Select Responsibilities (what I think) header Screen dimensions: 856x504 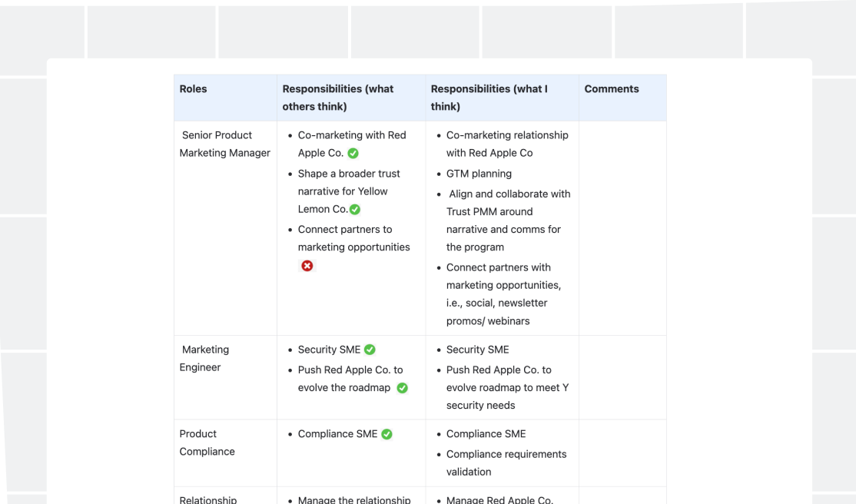click(x=503, y=98)
